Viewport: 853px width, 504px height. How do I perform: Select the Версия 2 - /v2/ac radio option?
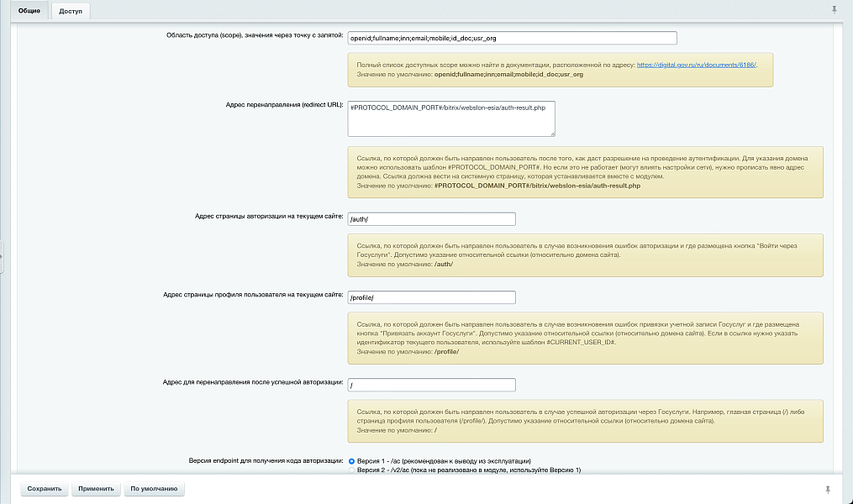tap(352, 470)
